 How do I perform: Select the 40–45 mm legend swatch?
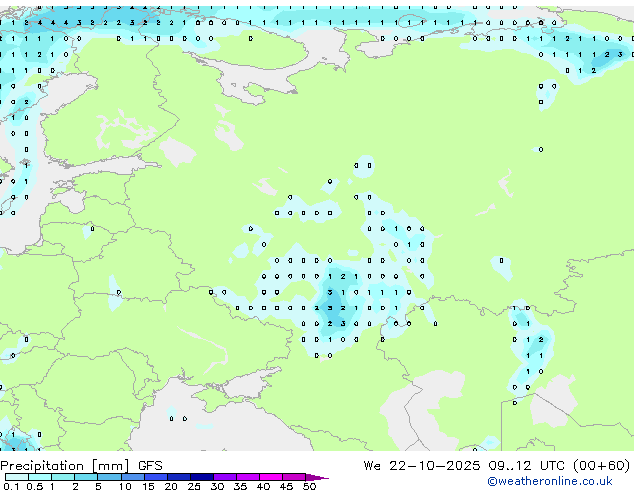click(271, 477)
